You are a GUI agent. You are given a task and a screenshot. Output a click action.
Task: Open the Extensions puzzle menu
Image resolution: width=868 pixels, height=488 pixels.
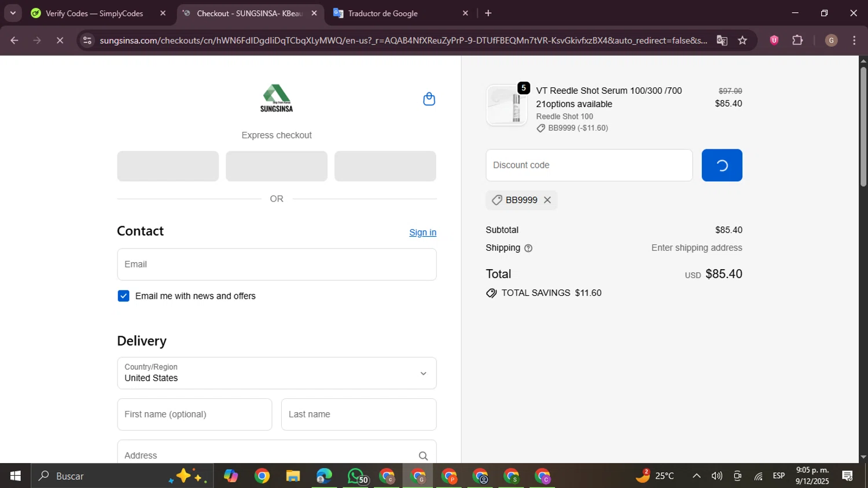pyautogui.click(x=797, y=41)
